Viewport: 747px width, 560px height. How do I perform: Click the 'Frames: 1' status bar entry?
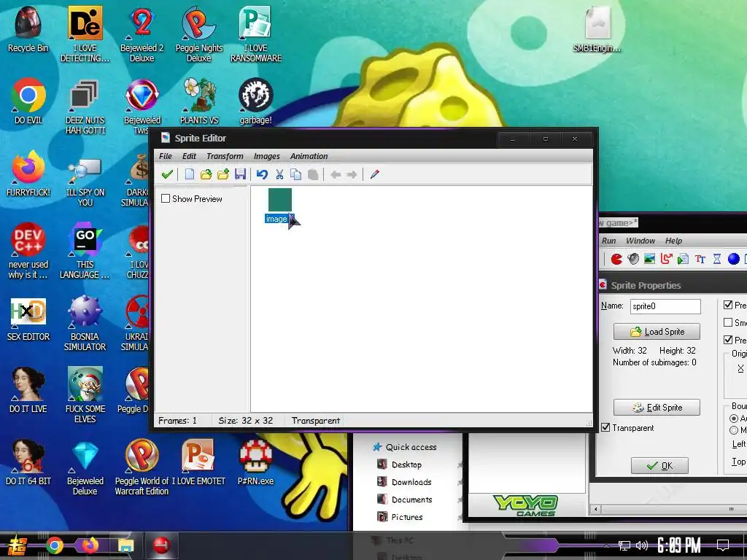(177, 421)
